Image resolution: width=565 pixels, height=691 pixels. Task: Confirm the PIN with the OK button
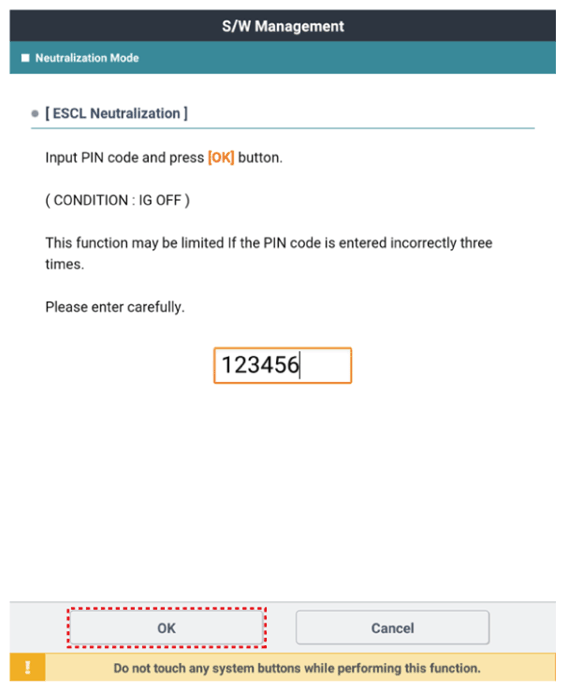point(167,628)
